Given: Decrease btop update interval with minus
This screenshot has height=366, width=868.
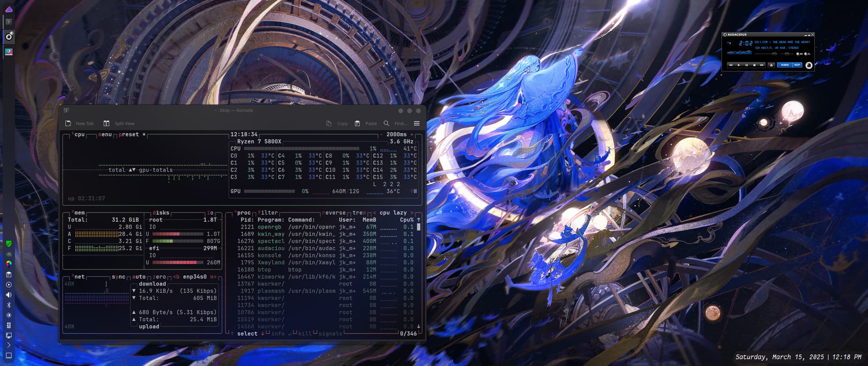Looking at the screenshot, I should [x=382, y=134].
